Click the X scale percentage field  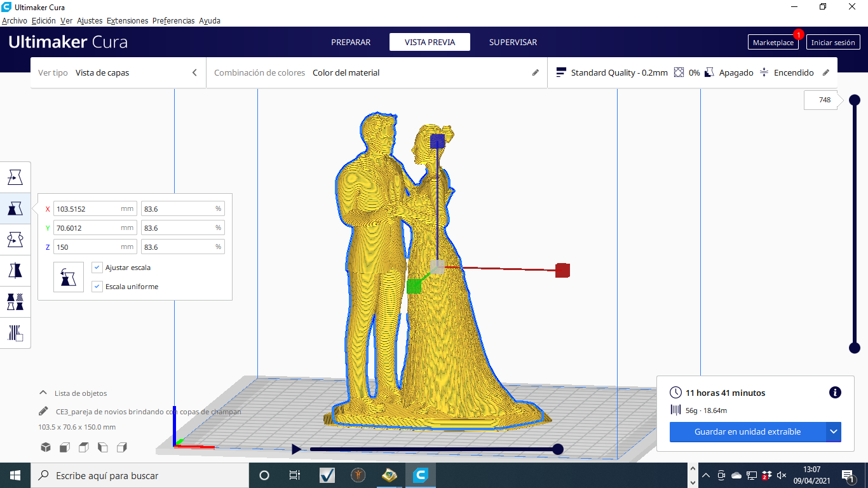tap(183, 208)
